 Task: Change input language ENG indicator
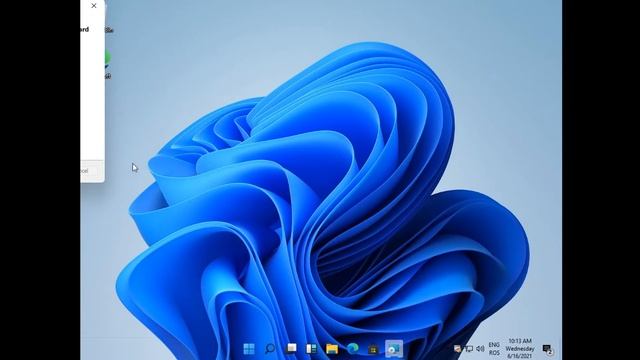coord(494,349)
